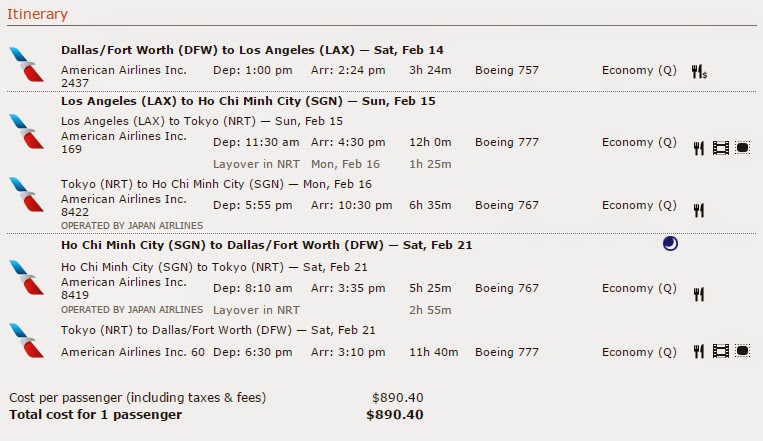Viewport: 763px width, 441px height.
Task: Click the airline logo beside flight 169
Action: coord(25,131)
